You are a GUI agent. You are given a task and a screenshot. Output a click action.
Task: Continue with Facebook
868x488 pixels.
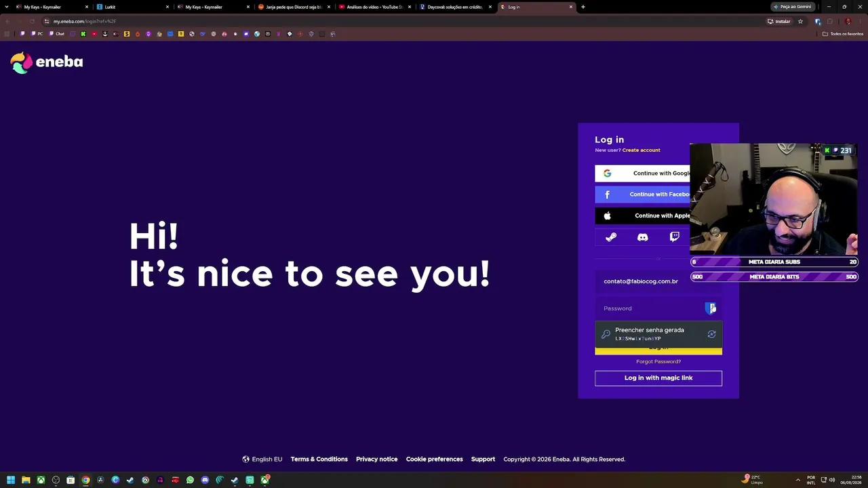click(x=643, y=195)
